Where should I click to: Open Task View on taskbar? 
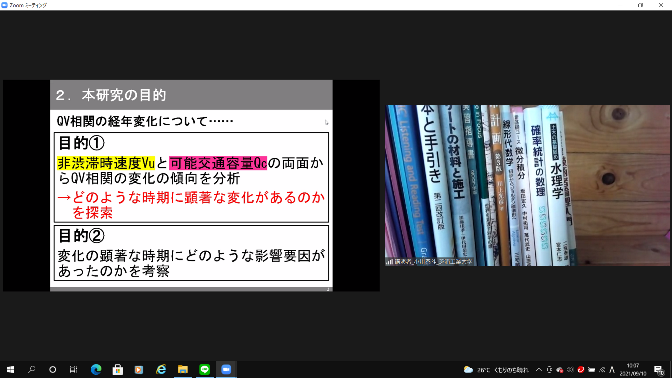pos(74,369)
